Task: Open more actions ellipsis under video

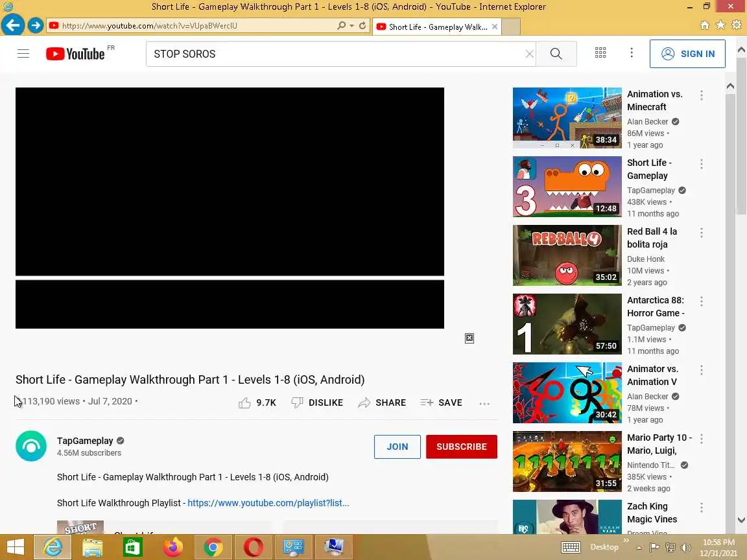Action: pyautogui.click(x=484, y=403)
